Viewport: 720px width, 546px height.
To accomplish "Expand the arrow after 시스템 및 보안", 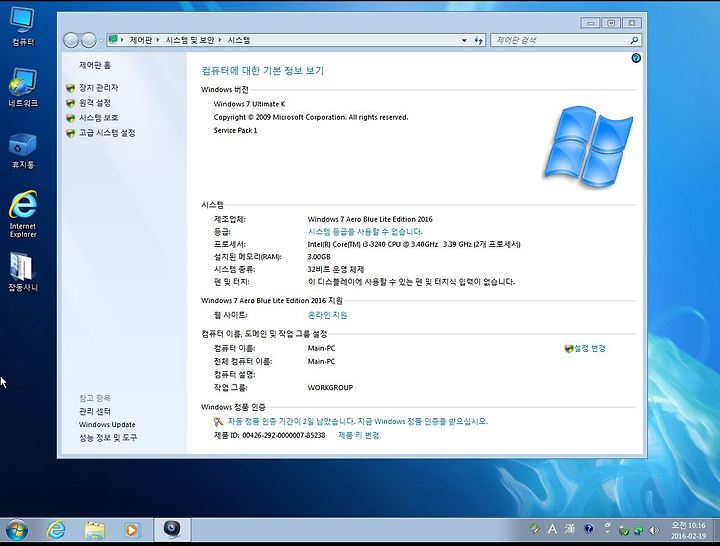I will coord(220,40).
